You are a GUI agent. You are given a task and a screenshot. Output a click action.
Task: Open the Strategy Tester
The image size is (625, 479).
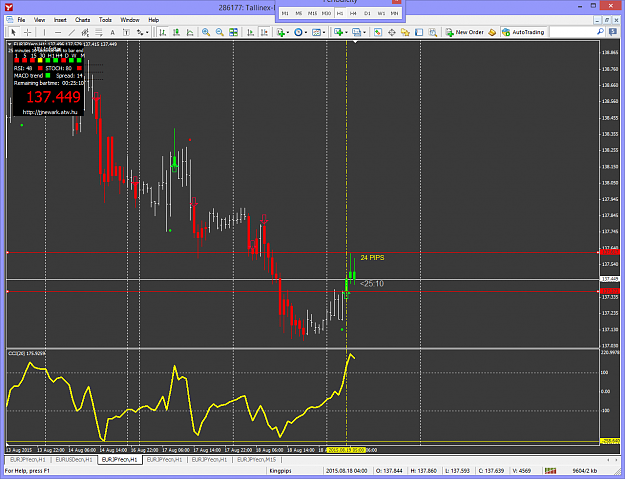click(432, 32)
